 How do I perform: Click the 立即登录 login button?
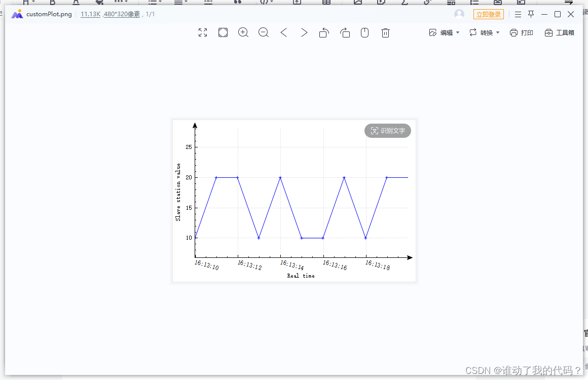point(488,14)
